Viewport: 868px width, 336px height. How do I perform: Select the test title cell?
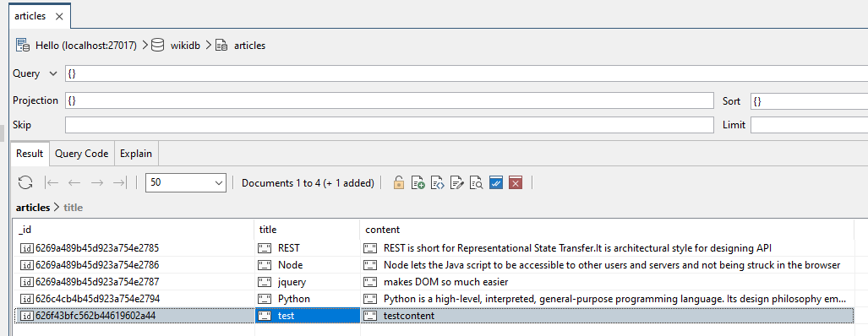(308, 316)
